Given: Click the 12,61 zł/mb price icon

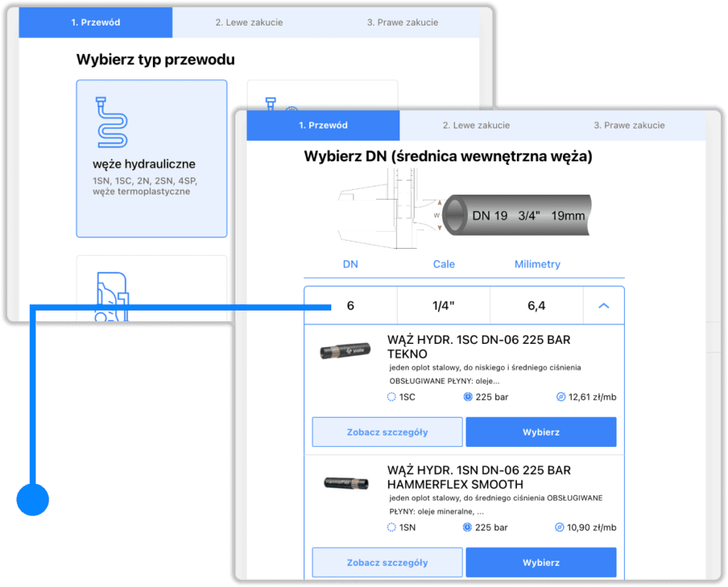Looking at the screenshot, I should (560, 397).
